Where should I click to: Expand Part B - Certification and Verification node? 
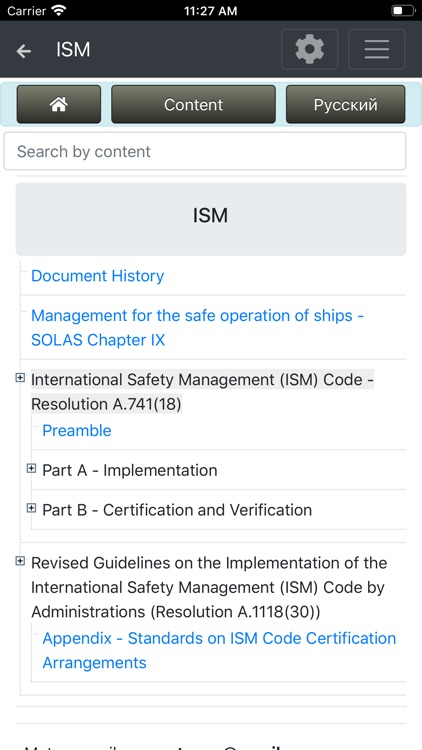pos(31,508)
